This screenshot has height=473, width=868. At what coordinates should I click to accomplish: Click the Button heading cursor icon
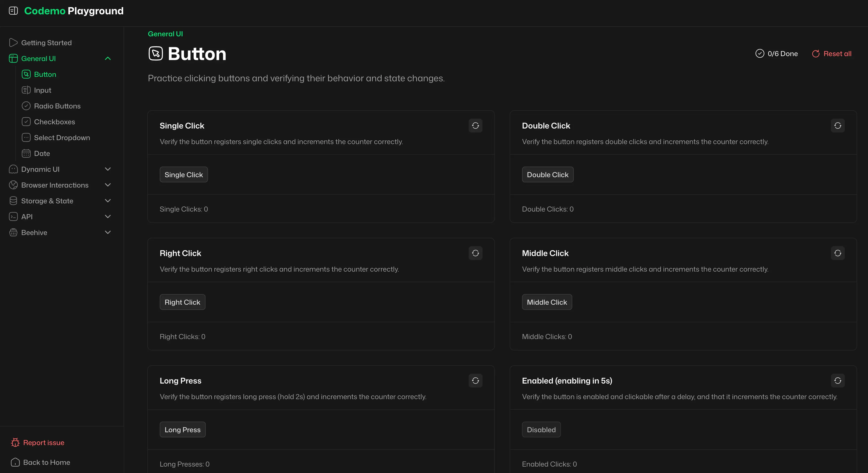click(x=156, y=54)
